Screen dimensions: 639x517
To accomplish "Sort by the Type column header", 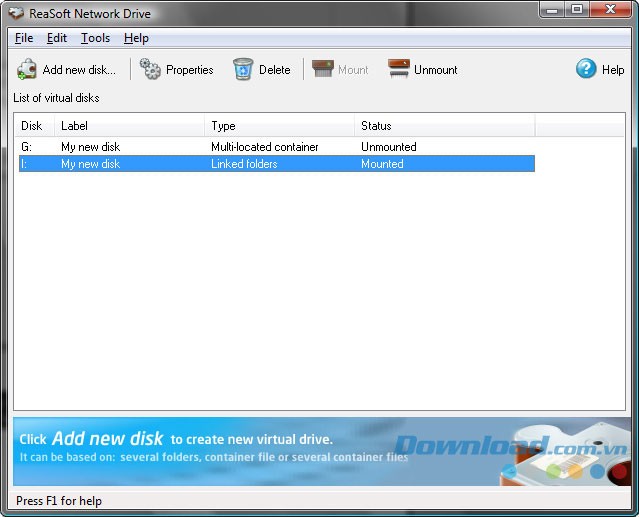I will (x=280, y=125).
